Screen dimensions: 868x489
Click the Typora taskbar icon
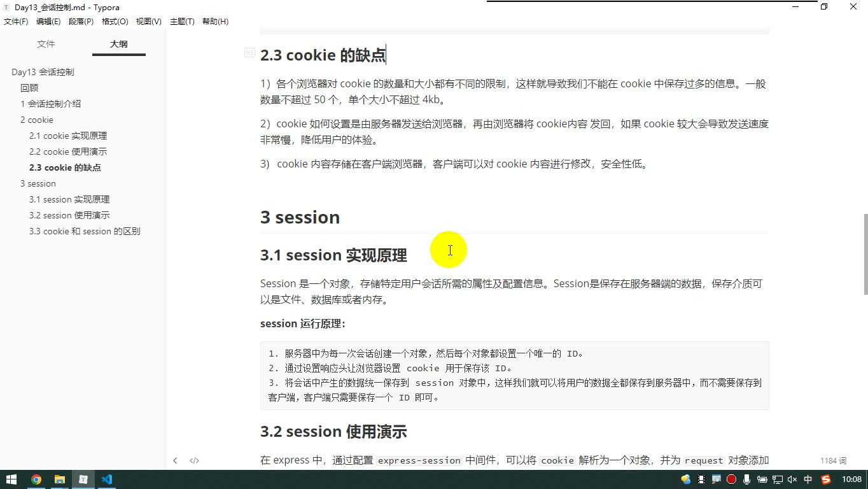coord(83,479)
